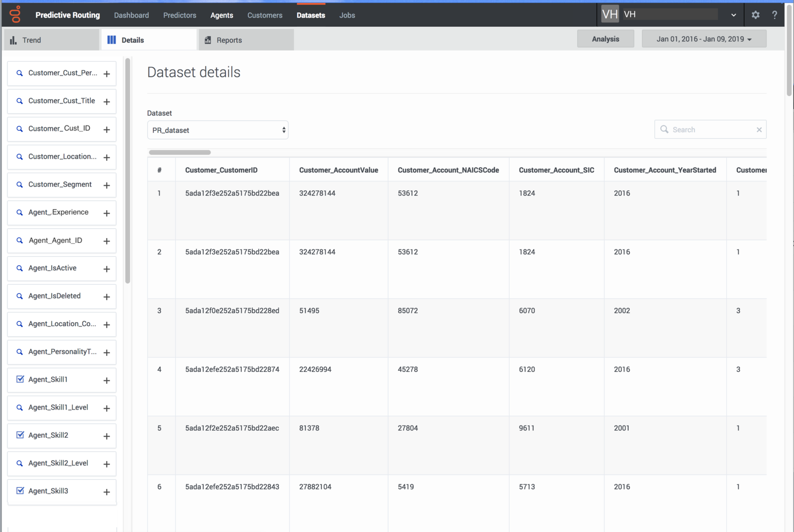Open the date range dropdown
The width and height of the screenshot is (794, 532).
click(x=704, y=39)
